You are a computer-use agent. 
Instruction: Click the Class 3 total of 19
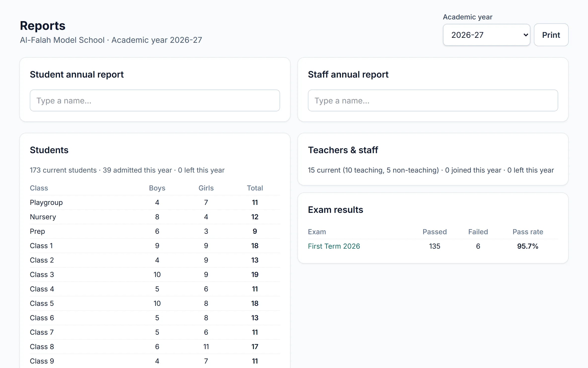click(x=255, y=275)
